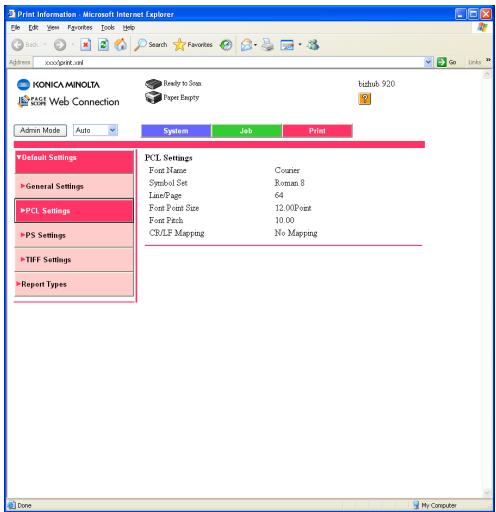Click the yellow help question mark icon

click(x=364, y=99)
